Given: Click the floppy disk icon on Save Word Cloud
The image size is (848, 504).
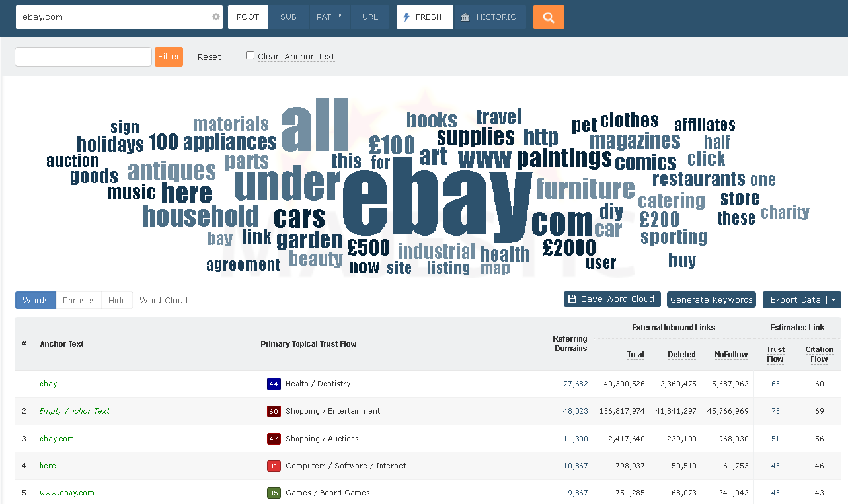Looking at the screenshot, I should 572,299.
